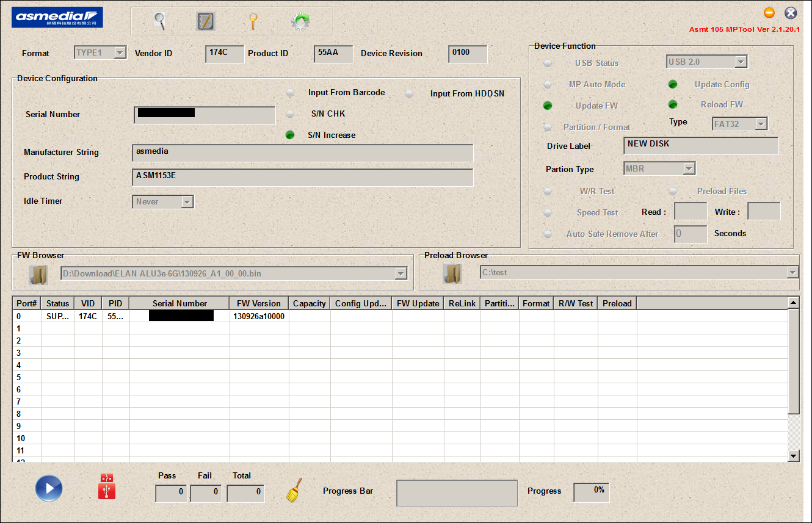Clear counters with the broom icon

click(x=295, y=490)
